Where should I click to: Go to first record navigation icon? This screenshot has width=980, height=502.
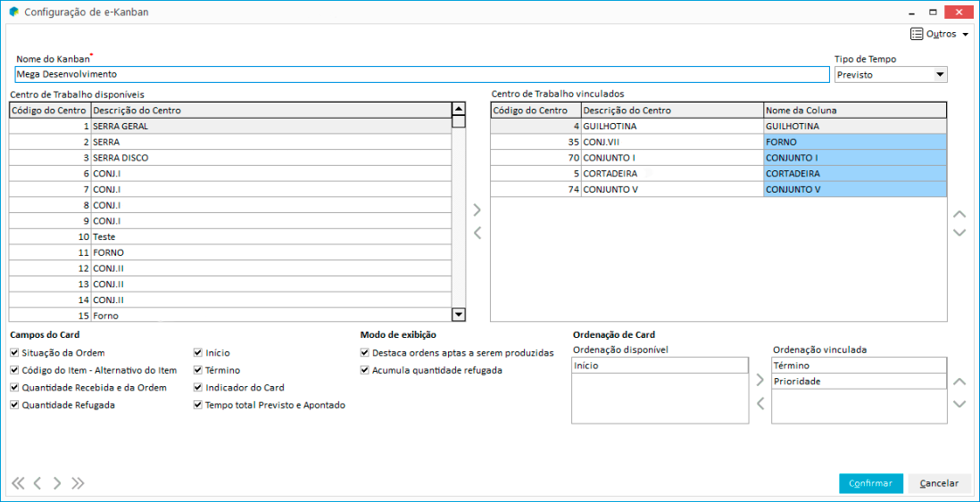pos(18,482)
